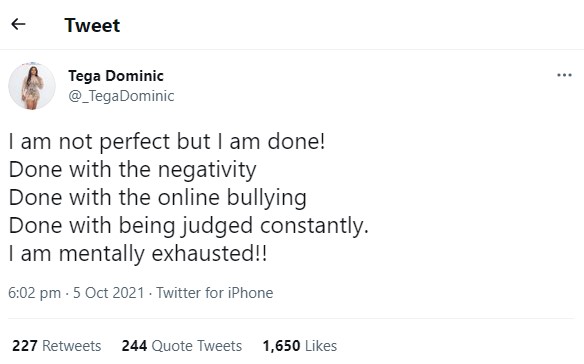Open the @_TegaDominic handle link
Screen dimensions: 584x364
pyautogui.click(x=121, y=96)
